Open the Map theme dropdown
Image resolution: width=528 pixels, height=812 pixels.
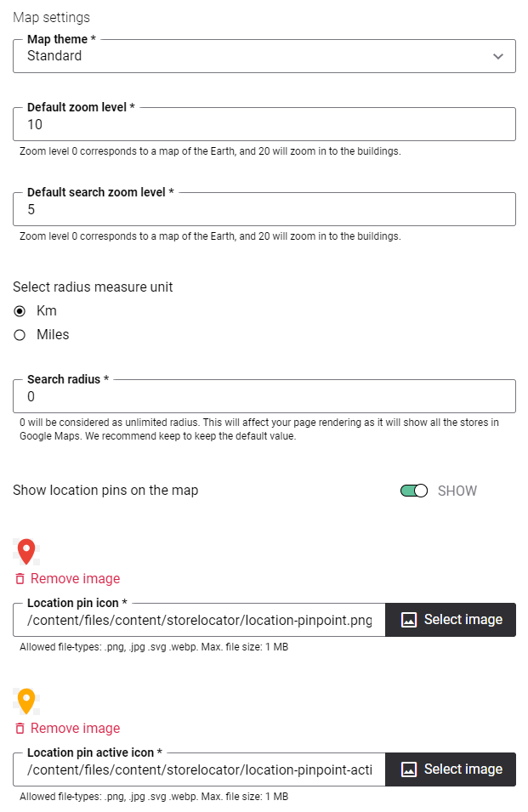pyautogui.click(x=264, y=56)
